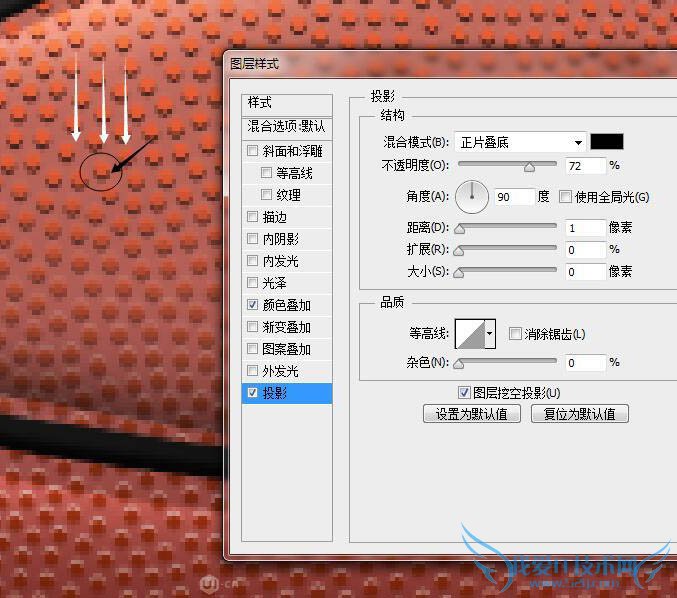Viewport: 677px width, 598px height.
Task: Click the 设置为默认值 button
Action: click(x=472, y=413)
